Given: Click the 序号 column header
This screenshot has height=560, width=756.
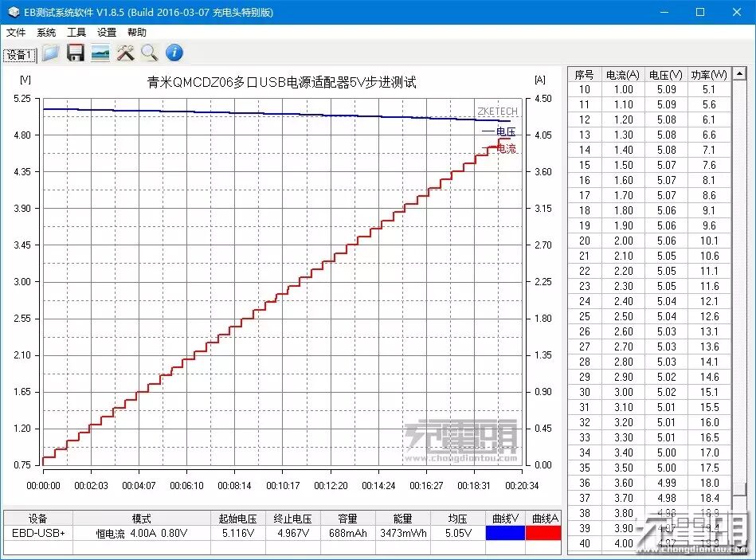Looking at the screenshot, I should (585, 75).
